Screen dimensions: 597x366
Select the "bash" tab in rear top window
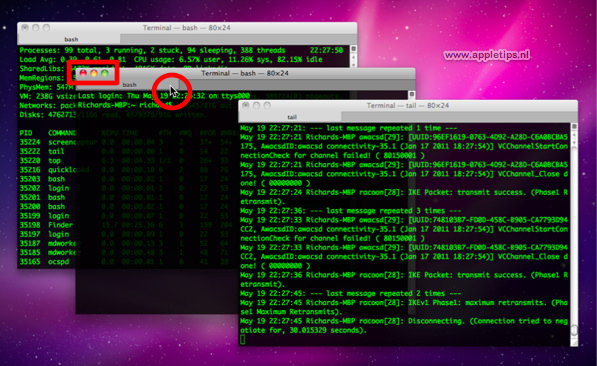71,39
